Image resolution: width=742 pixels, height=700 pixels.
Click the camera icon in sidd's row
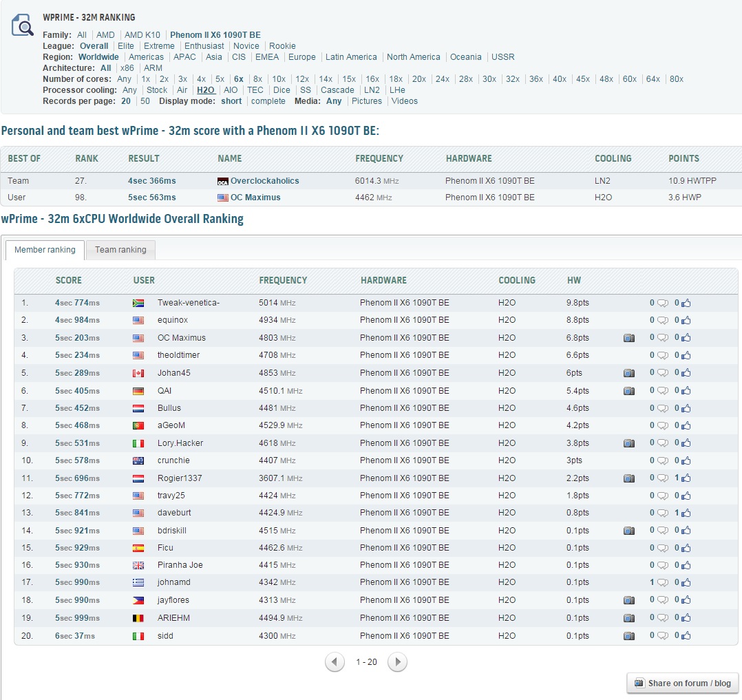tap(628, 636)
